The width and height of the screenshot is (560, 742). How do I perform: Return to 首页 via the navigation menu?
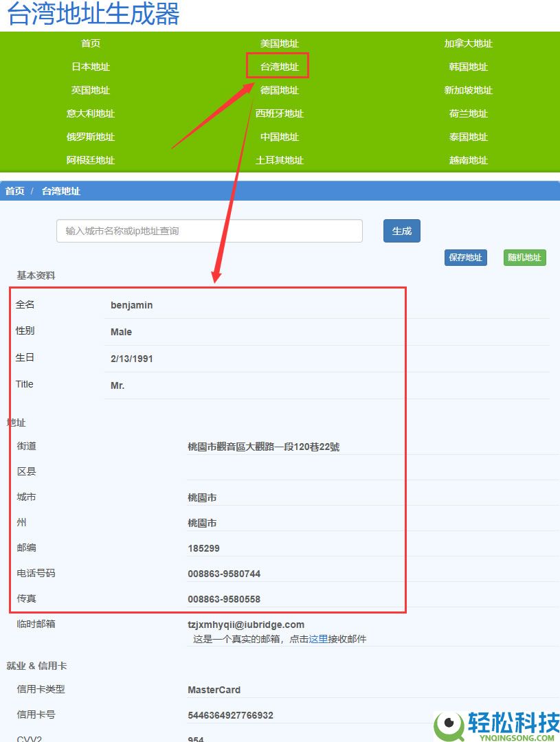90,43
